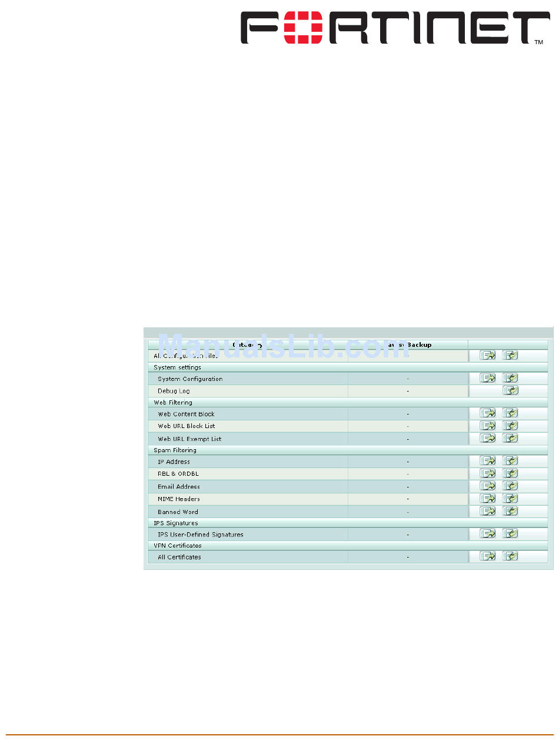Click All Certificates row's left-arrow icon

click(x=510, y=556)
